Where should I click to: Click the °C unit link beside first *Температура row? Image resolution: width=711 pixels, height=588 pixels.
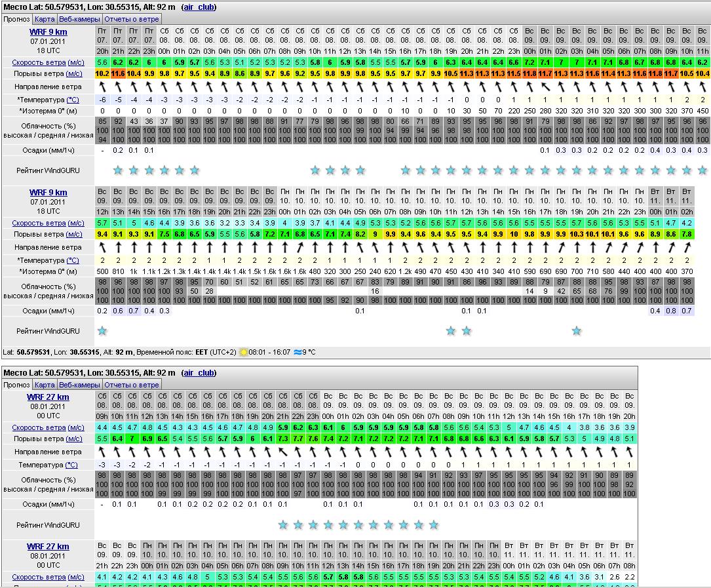[73, 99]
